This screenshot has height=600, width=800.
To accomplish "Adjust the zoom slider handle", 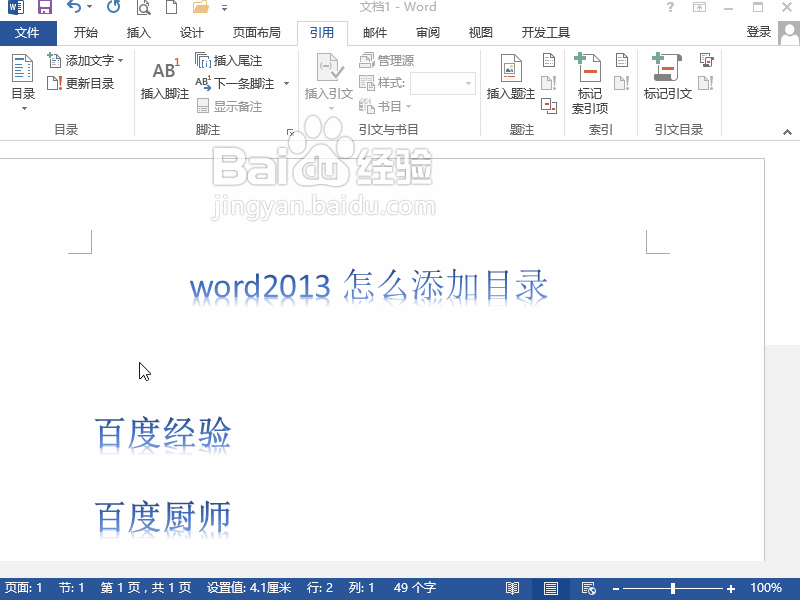I will pyautogui.click(x=673, y=588).
